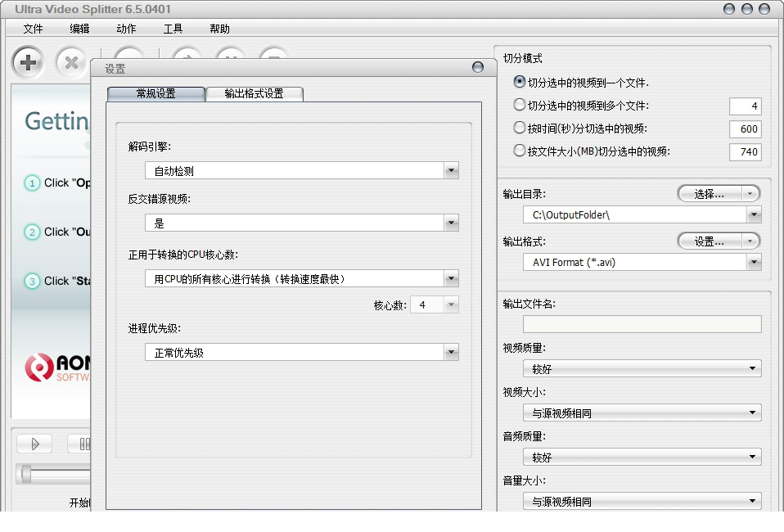Click the 选择... output folder button
This screenshot has width=784, height=532.
click(709, 194)
